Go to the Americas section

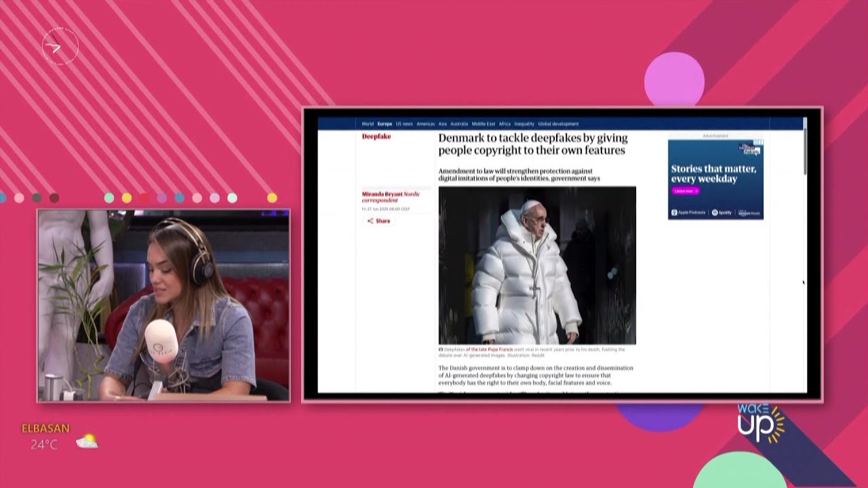tap(426, 124)
